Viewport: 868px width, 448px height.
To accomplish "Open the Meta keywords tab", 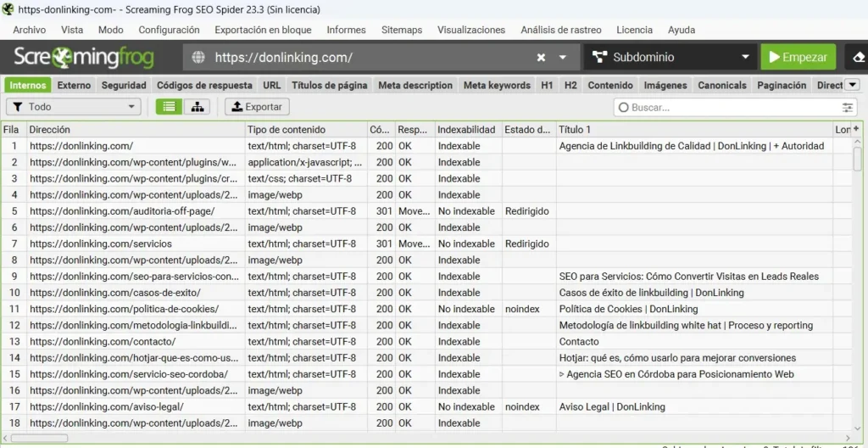I will tap(497, 86).
